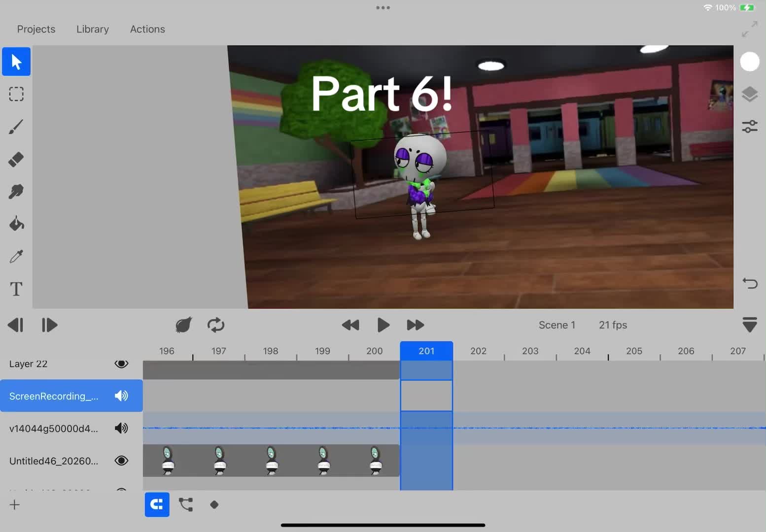Open the Actions menu

coord(147,29)
